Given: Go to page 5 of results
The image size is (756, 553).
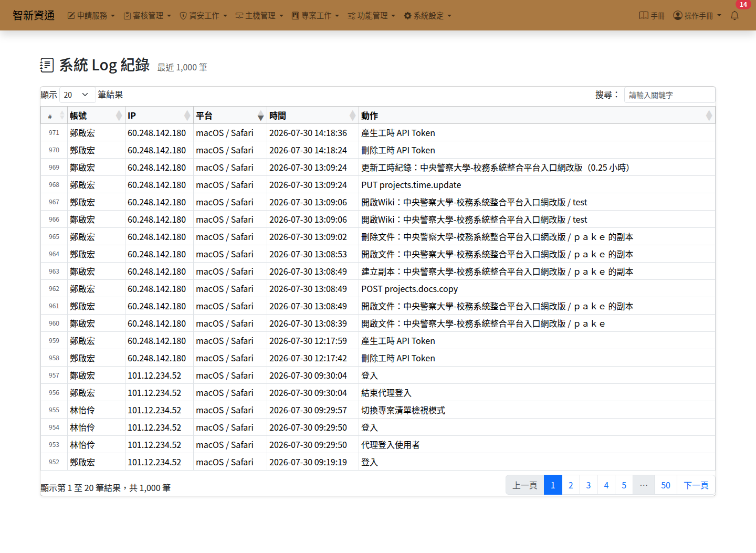Looking at the screenshot, I should (624, 485).
